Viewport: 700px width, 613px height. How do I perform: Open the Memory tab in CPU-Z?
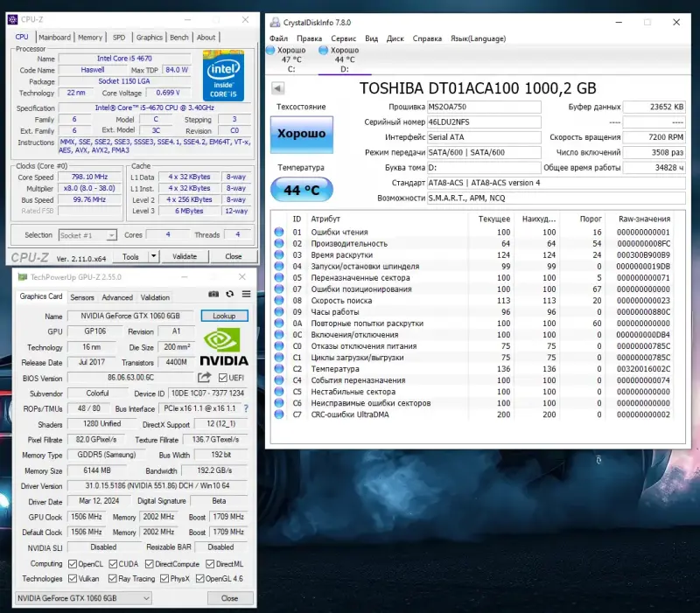(x=90, y=38)
